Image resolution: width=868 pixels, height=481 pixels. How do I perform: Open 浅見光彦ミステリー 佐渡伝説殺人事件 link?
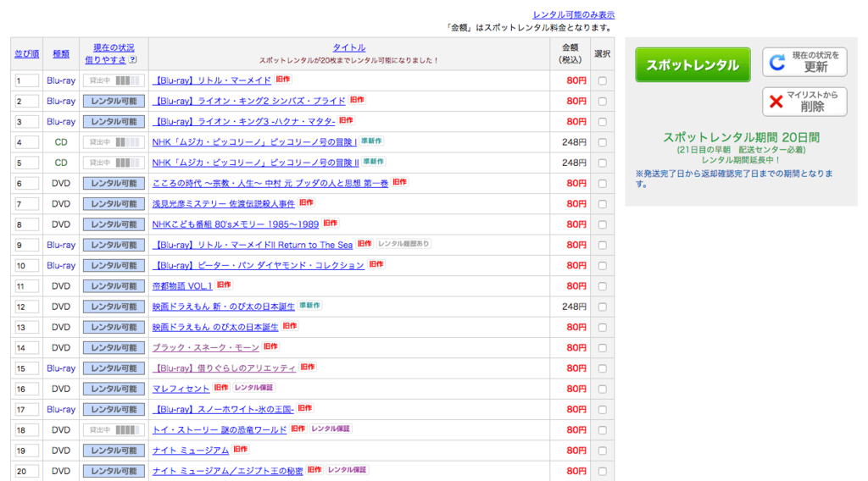224,204
